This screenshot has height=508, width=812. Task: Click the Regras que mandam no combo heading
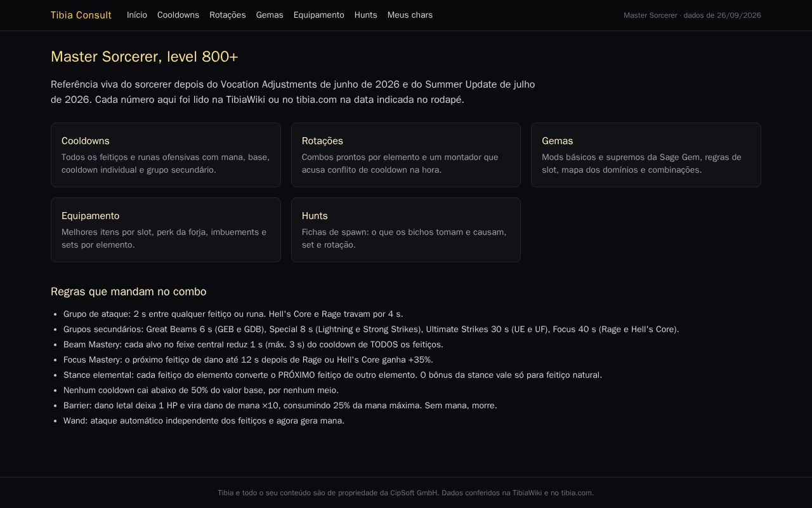coord(129,291)
